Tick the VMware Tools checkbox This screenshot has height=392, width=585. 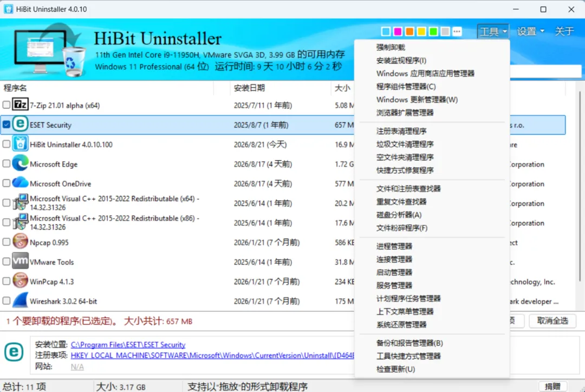[x=6, y=262]
